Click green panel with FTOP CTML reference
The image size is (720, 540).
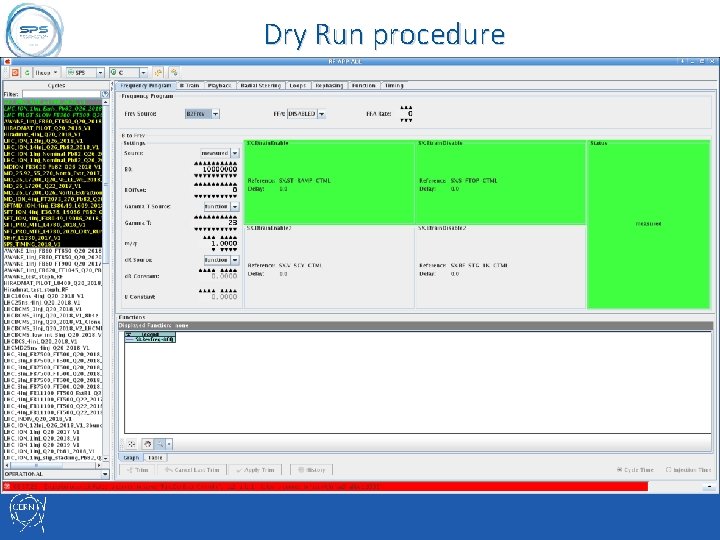[x=501, y=182]
